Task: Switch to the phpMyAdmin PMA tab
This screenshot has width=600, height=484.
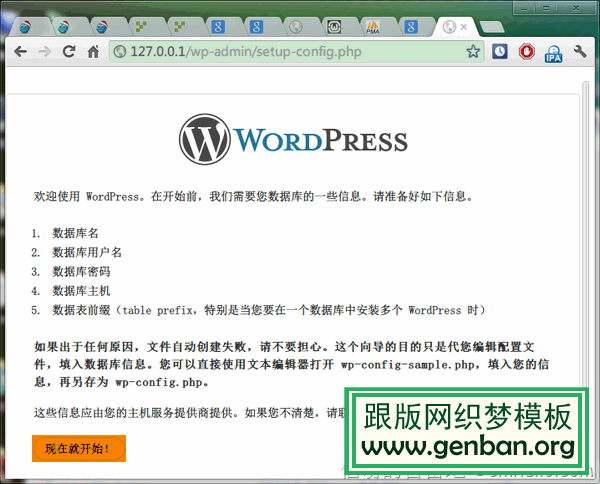Action: [372, 27]
